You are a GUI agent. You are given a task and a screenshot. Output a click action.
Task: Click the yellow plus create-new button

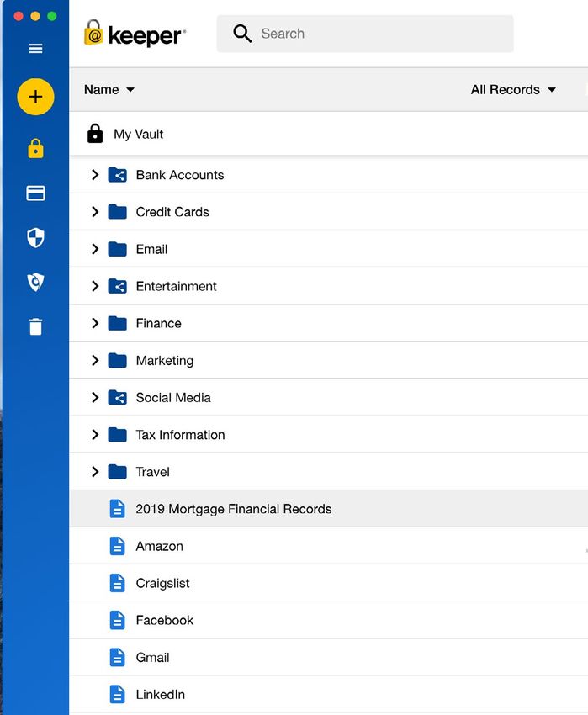click(35, 97)
